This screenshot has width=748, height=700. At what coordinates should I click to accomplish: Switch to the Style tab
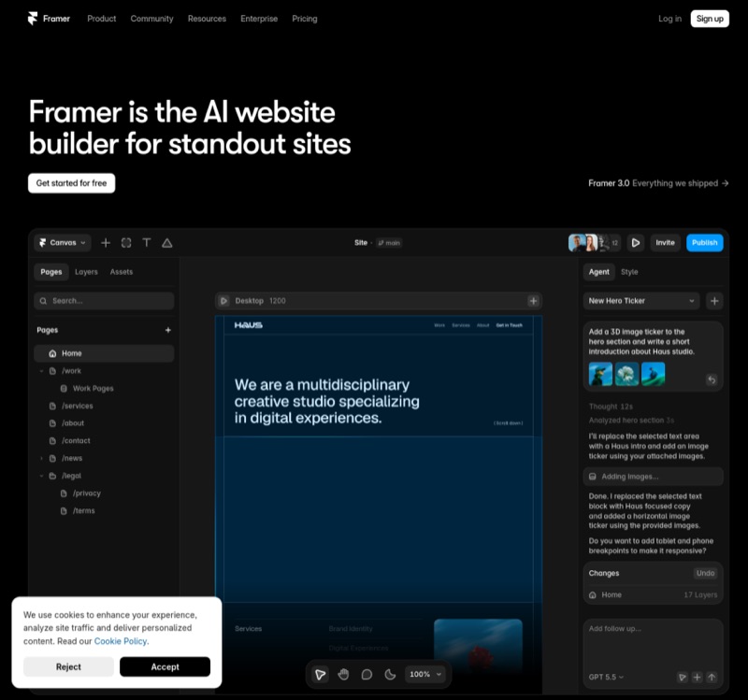629,272
